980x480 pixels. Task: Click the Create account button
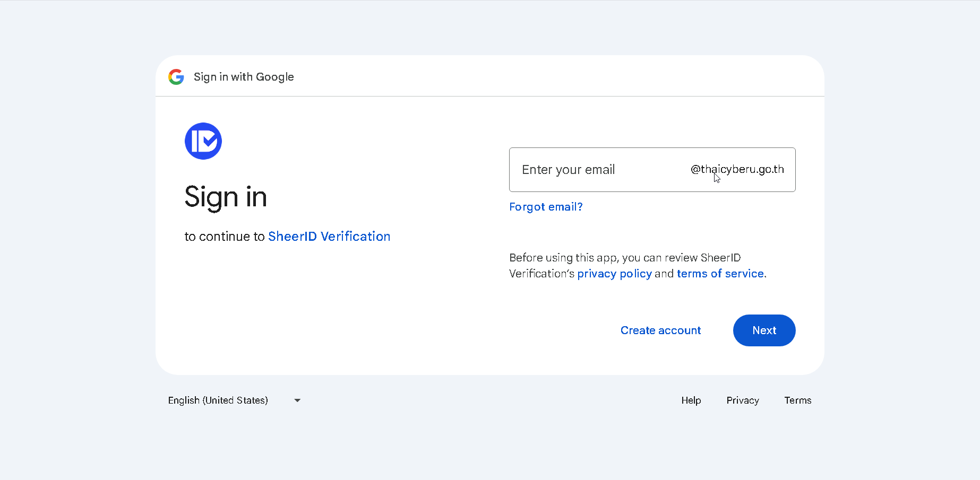click(x=660, y=330)
